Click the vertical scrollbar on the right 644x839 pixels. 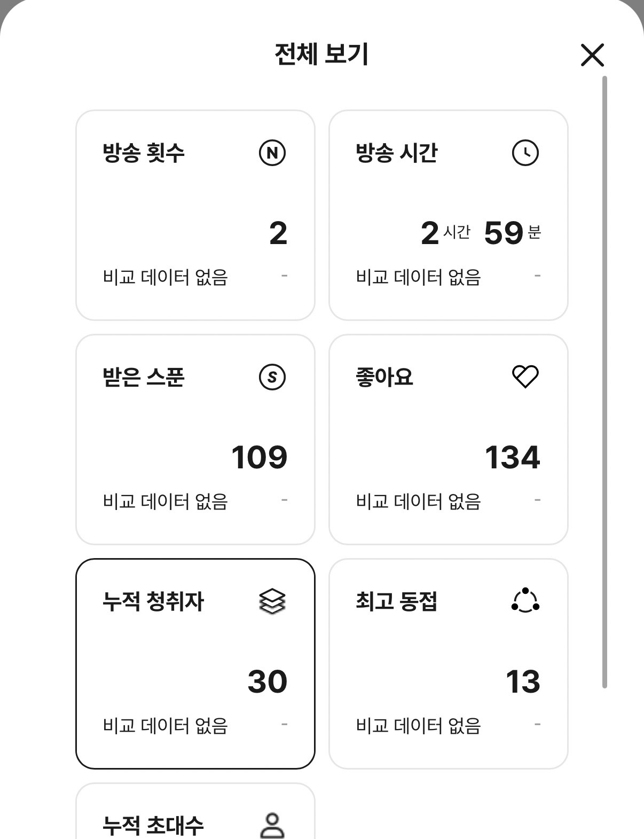coord(604,382)
